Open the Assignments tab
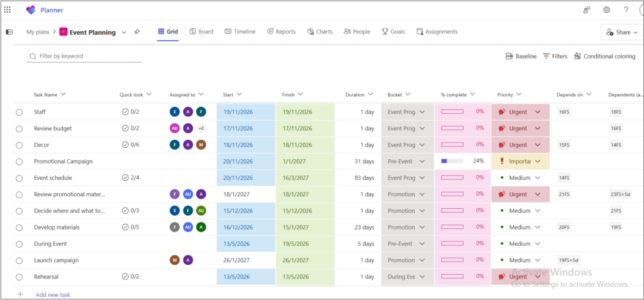The height and width of the screenshot is (300, 644). [437, 31]
